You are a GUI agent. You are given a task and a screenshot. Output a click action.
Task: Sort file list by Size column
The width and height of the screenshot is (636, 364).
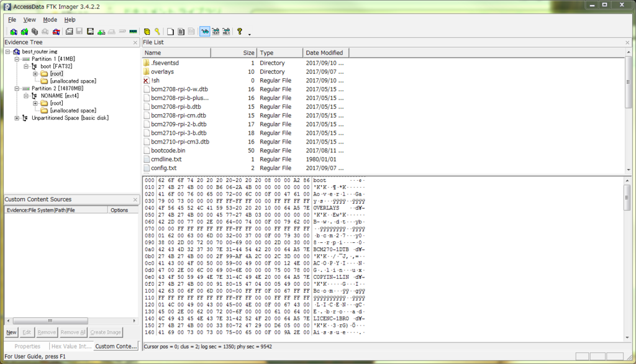tap(234, 53)
